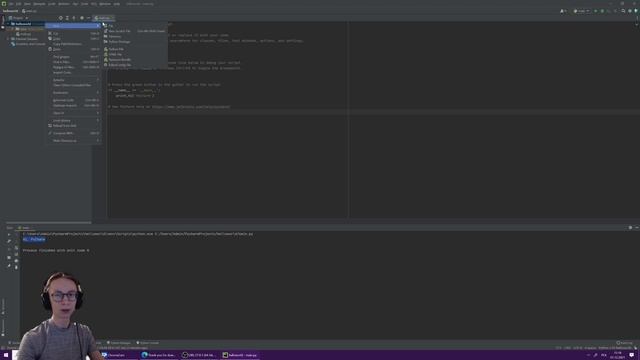The height and width of the screenshot is (360, 640).
Task: Select Scratches and Consoles in the project tree
Action: tap(29, 44)
